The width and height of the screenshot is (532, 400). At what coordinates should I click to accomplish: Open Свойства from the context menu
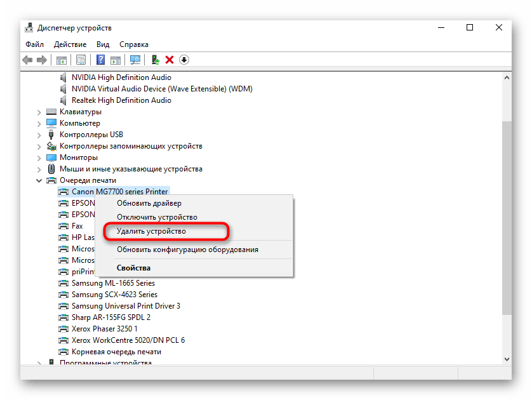click(x=133, y=267)
